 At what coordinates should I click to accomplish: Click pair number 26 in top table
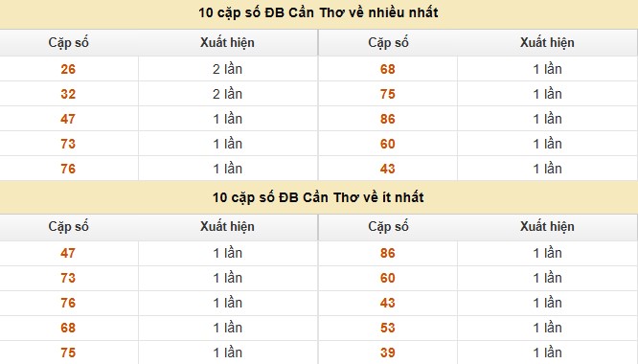pos(68,69)
